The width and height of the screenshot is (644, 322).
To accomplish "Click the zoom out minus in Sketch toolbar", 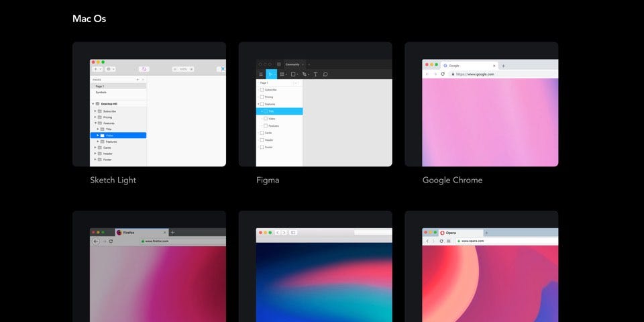I will point(175,69).
